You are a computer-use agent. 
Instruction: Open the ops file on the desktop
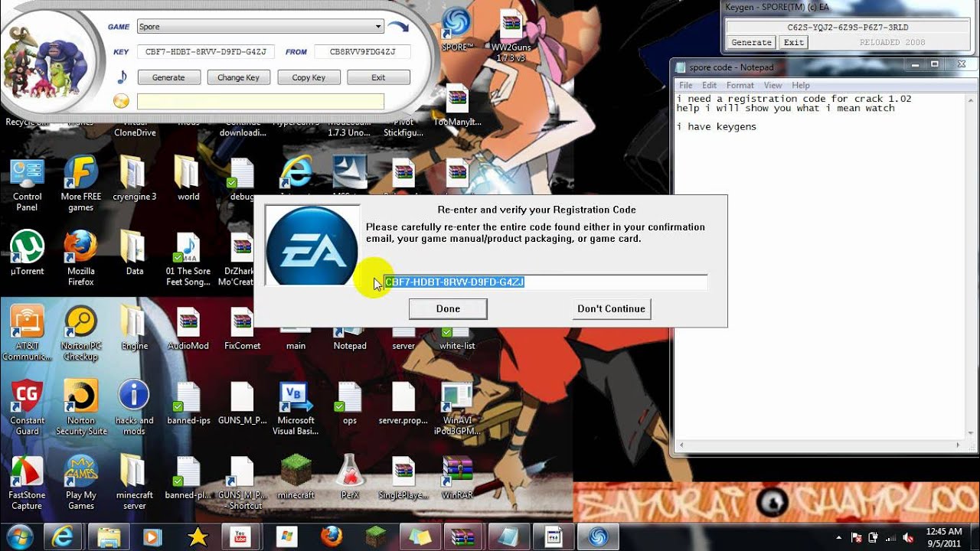[x=349, y=404]
